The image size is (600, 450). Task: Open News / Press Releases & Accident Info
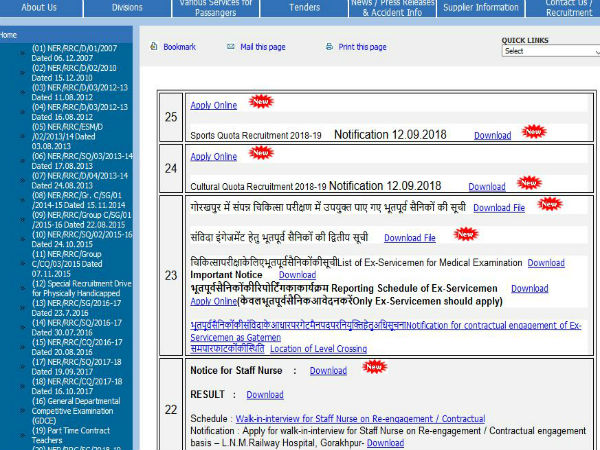[392, 8]
